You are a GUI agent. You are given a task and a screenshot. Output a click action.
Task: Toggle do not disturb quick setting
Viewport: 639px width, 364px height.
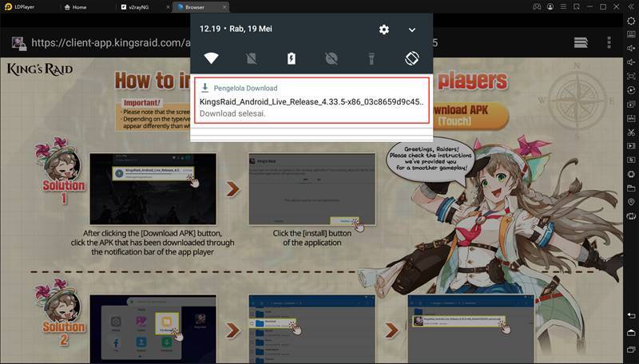(x=331, y=58)
